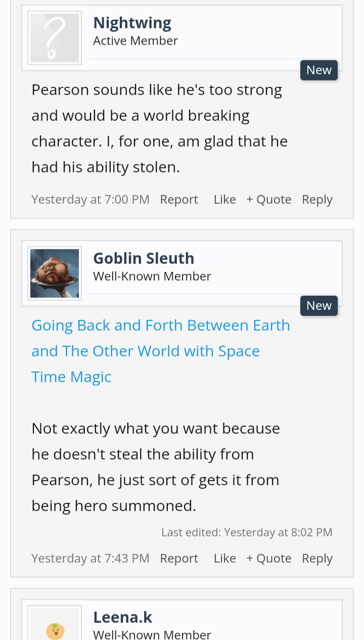The height and width of the screenshot is (640, 364).
Task: Report Goblin Sleuth's post
Action: (x=179, y=559)
